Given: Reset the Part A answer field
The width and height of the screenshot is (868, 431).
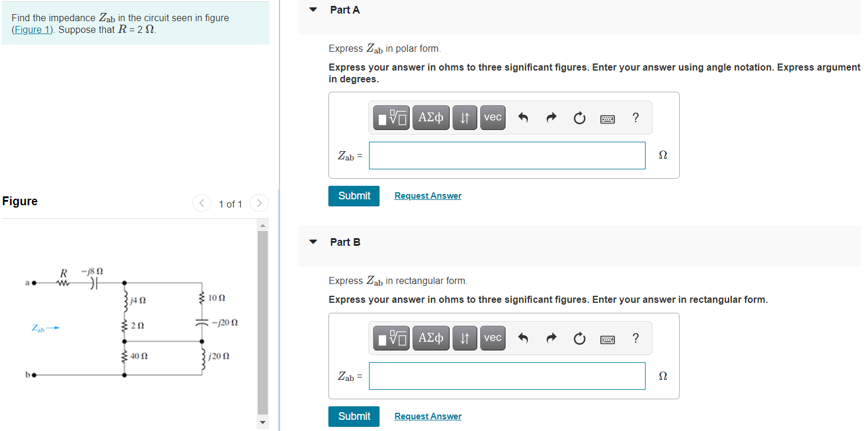Looking at the screenshot, I should pyautogui.click(x=580, y=118).
